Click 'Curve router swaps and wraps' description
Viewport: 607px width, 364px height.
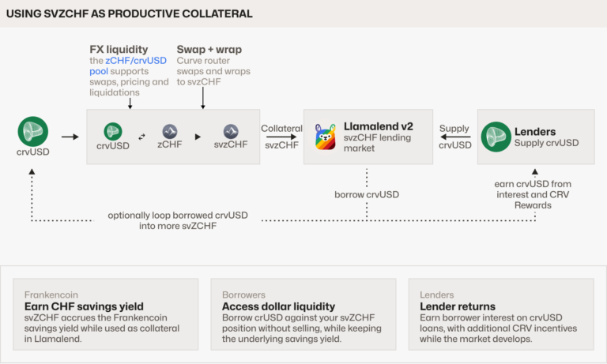tap(213, 71)
